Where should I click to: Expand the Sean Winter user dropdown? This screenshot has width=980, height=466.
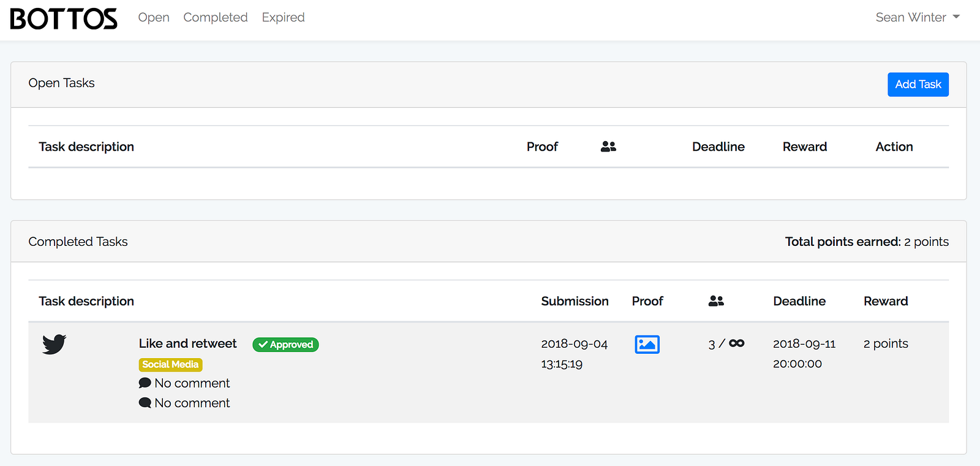point(917,17)
